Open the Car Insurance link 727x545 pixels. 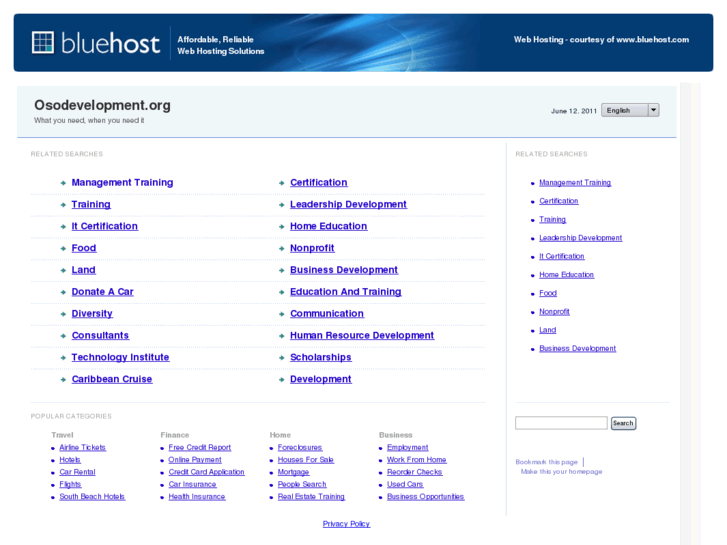[192, 484]
